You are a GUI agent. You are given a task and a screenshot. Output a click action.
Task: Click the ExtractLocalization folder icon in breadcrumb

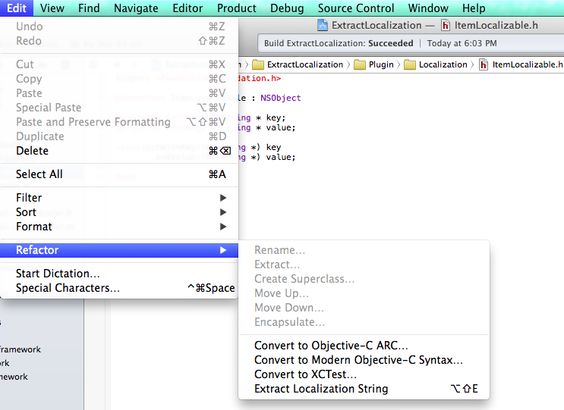[x=258, y=65]
